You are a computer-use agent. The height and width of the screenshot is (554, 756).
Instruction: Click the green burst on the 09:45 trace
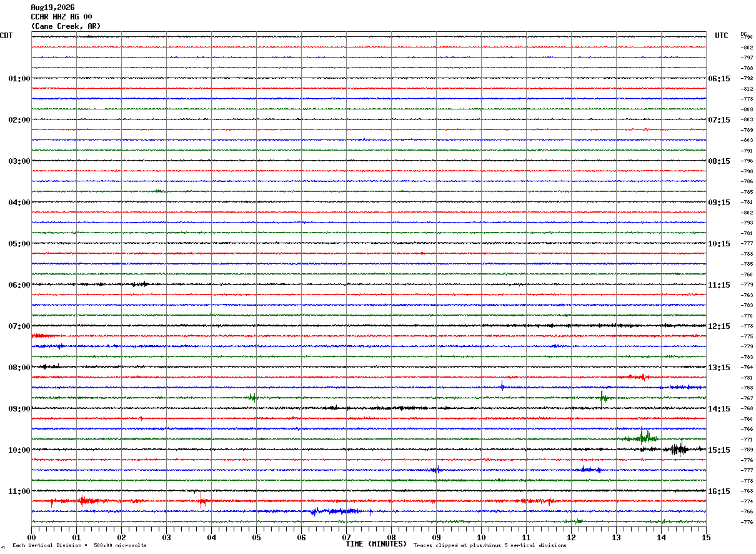[642, 437]
